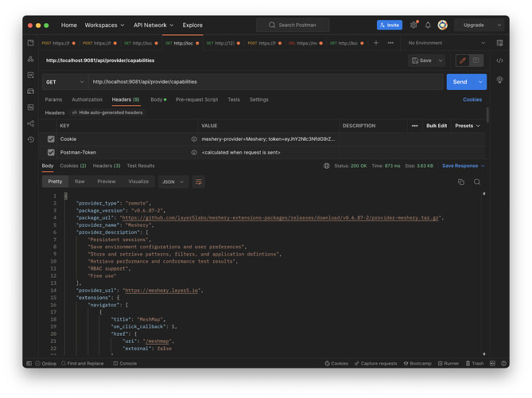Toggle response line wrap icon
Viewport: 532px width, 398px height.
tap(199, 182)
